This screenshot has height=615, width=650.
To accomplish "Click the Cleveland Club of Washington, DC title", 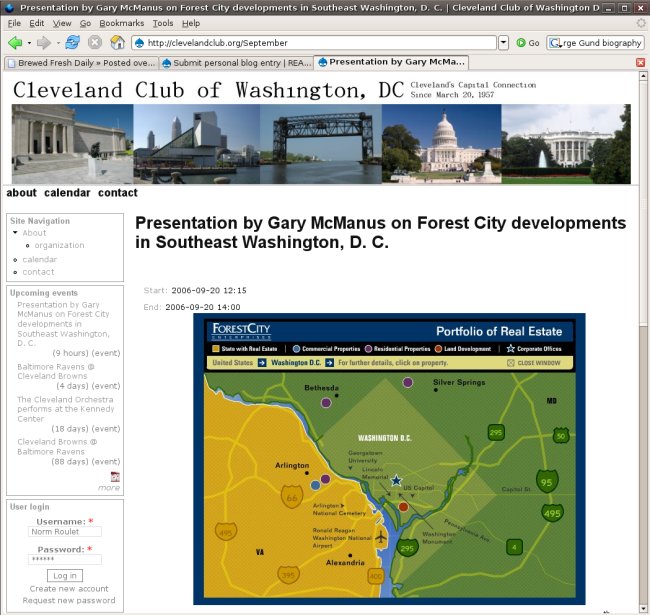I will [208, 90].
